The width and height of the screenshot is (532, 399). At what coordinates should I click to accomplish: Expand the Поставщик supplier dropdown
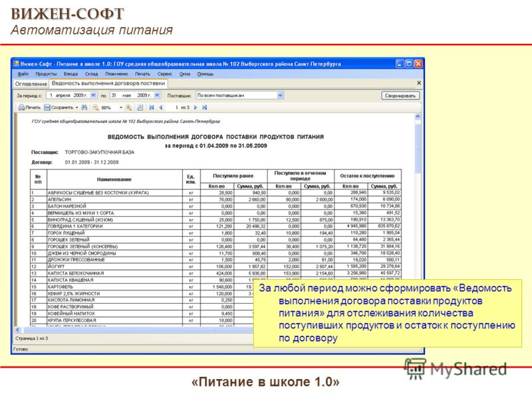280,95
